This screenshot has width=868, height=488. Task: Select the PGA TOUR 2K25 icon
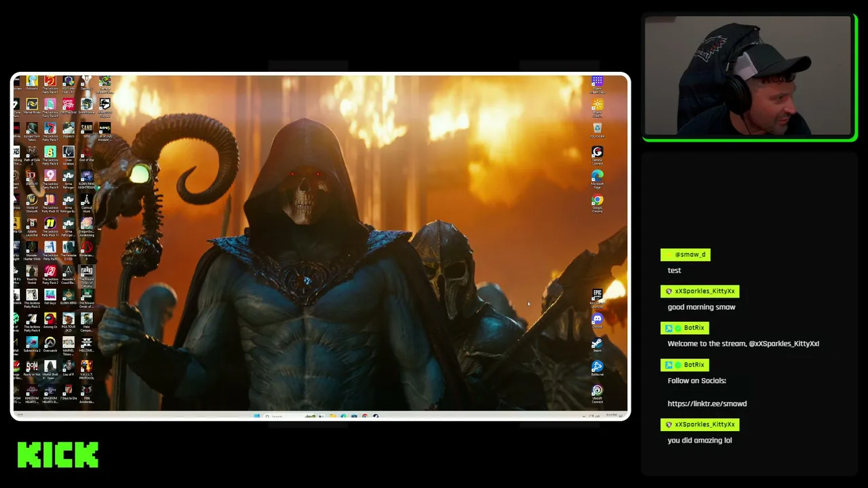(x=68, y=321)
